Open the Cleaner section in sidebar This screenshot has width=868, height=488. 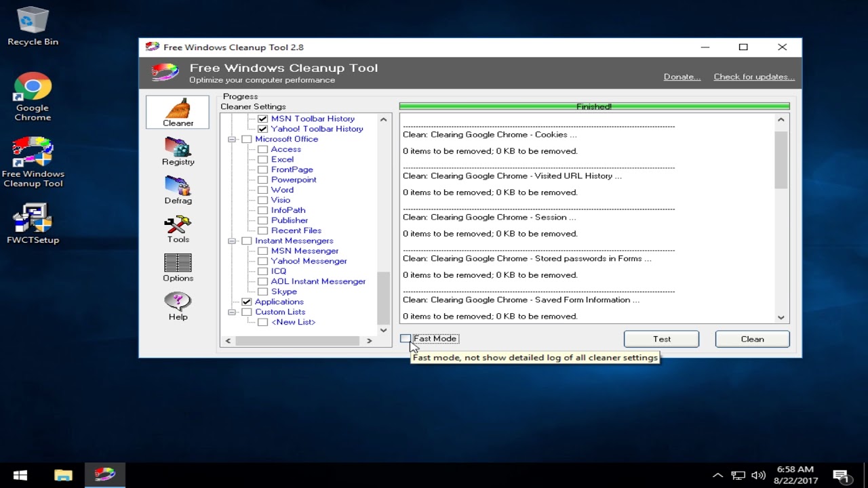178,112
